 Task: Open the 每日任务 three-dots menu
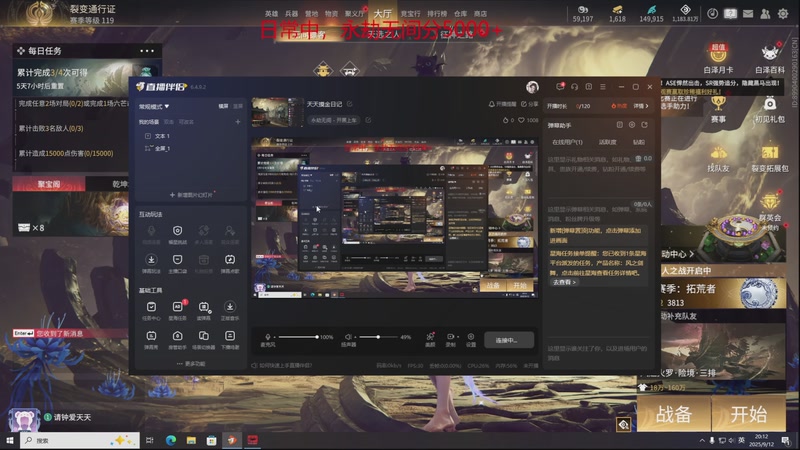point(147,51)
